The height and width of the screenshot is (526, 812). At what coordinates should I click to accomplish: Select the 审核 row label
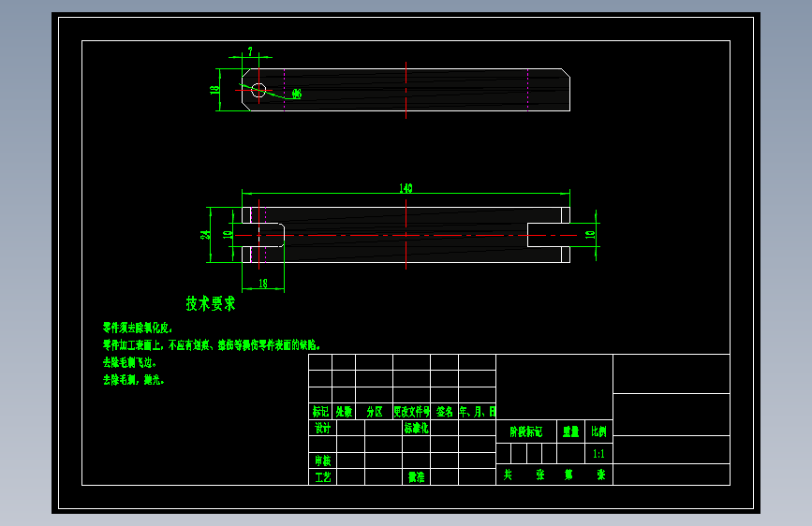(x=322, y=460)
